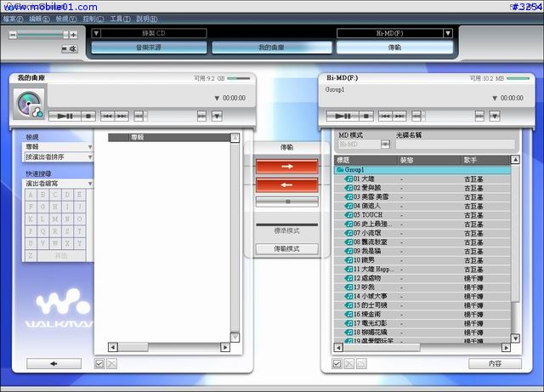The height and width of the screenshot is (392, 544).
Task: Open options arrow at right of Hi-MD player
Action: click(x=495, y=116)
